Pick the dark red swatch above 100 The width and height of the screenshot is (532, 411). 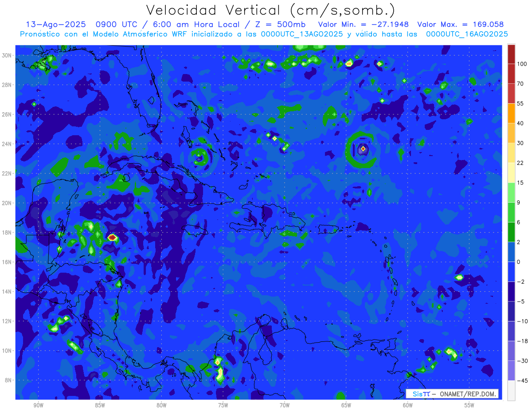[511, 54]
